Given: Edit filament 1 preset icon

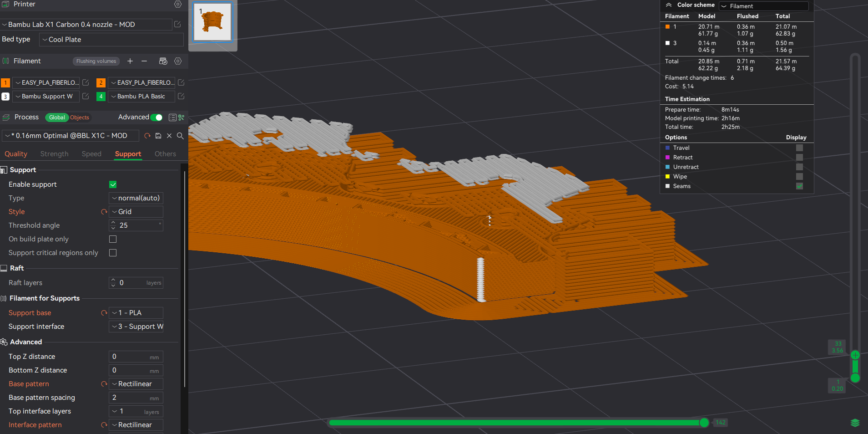Looking at the screenshot, I should tap(86, 82).
